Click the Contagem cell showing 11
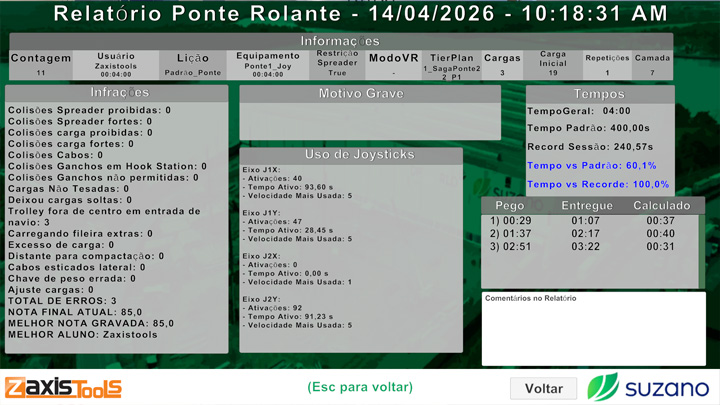720x405 pixels. [41, 65]
